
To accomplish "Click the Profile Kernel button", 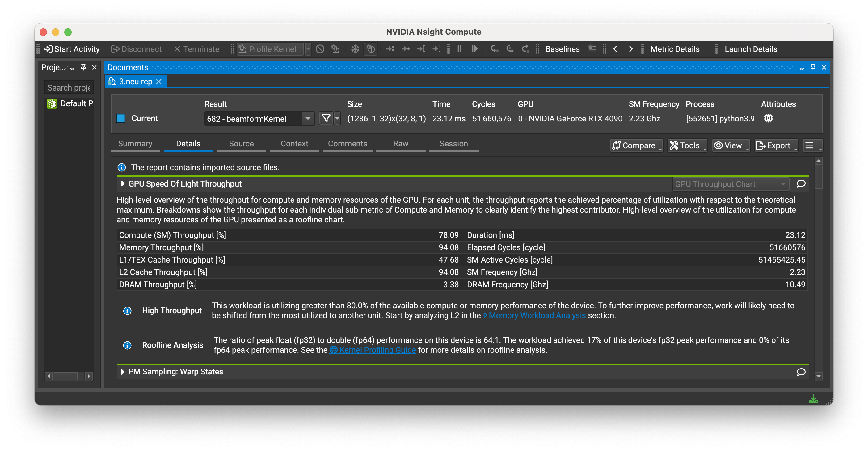I will pos(271,49).
